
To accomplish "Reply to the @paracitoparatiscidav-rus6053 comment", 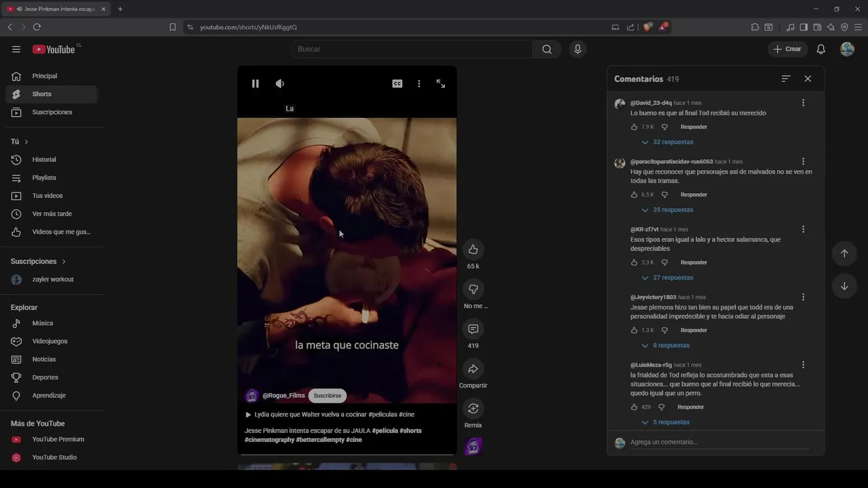I will [x=694, y=195].
